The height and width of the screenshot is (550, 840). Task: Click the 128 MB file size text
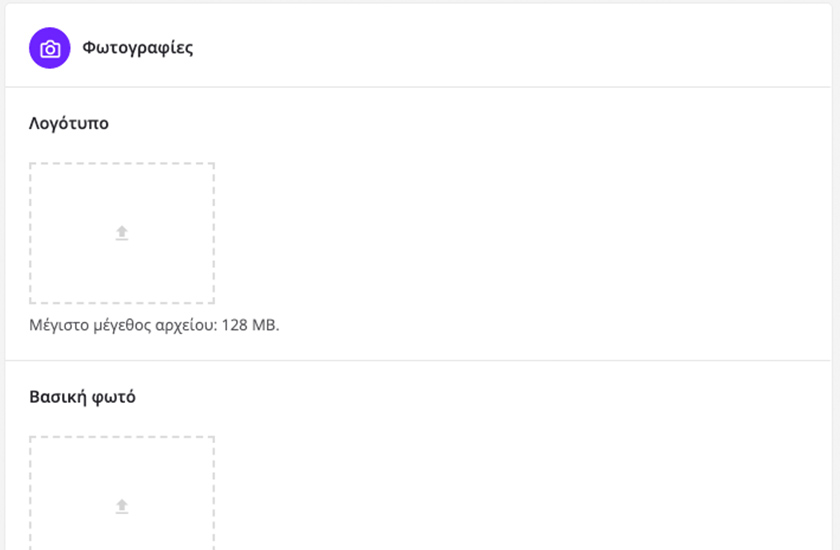point(256,325)
